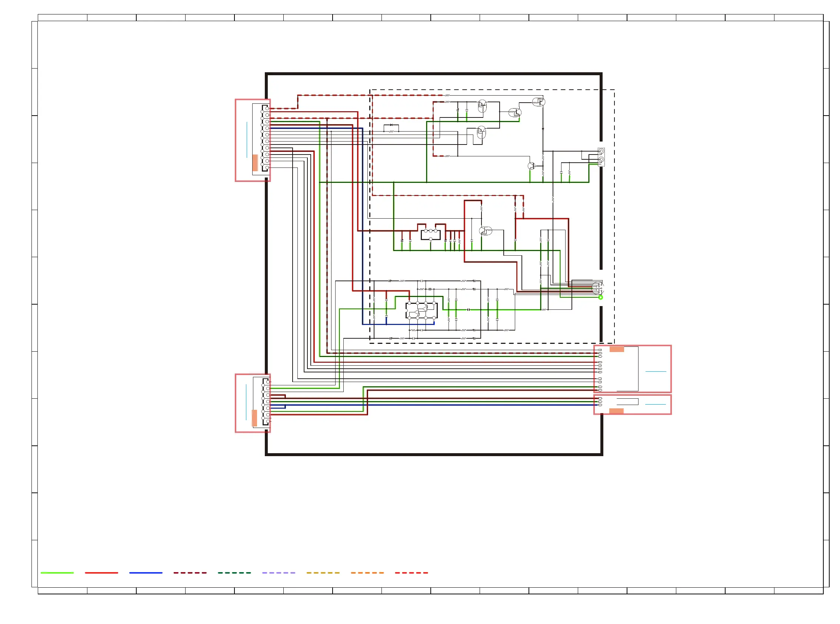Select the diode symbol above the resistor loop

coord(391,125)
